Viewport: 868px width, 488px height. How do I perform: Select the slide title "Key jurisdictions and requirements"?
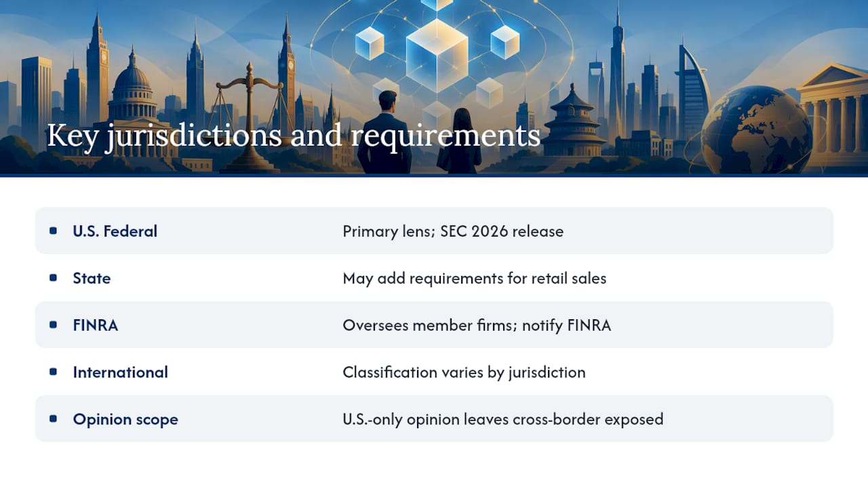(x=294, y=136)
